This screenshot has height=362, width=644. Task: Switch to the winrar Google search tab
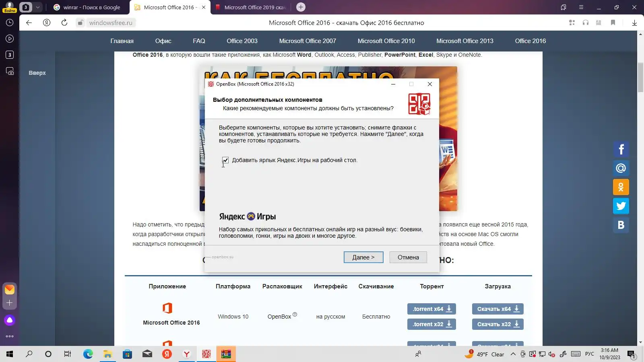tap(87, 7)
